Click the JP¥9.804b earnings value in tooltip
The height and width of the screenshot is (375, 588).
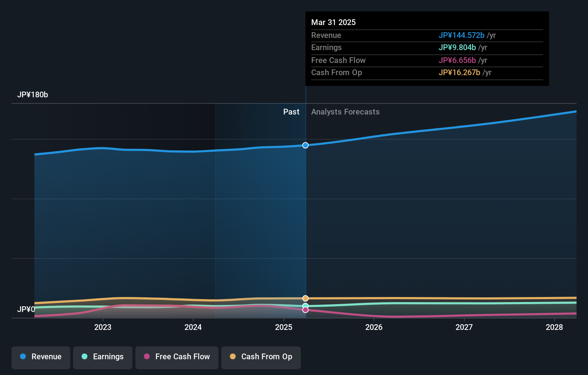(457, 47)
